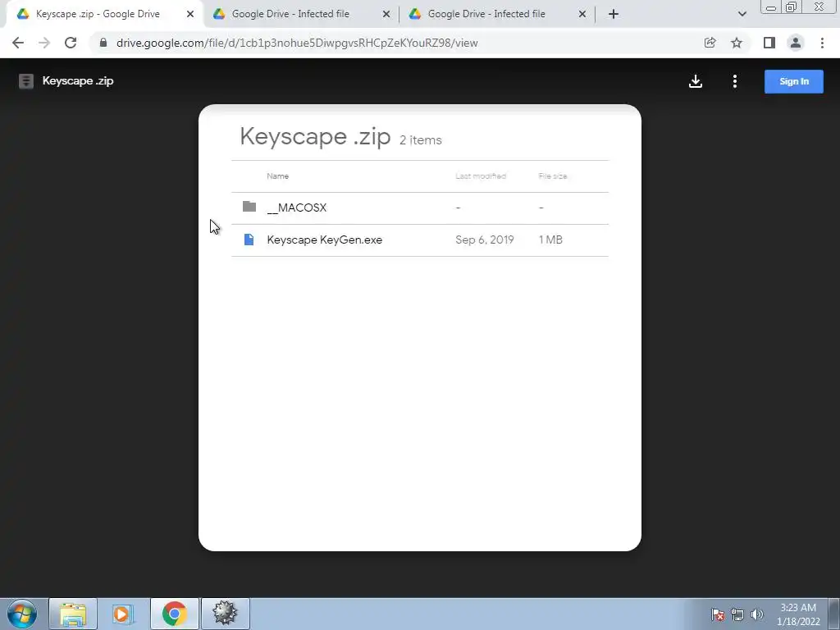The width and height of the screenshot is (840, 630).
Task: Click the blue file icon for KeyGen.exe
Action: click(249, 240)
